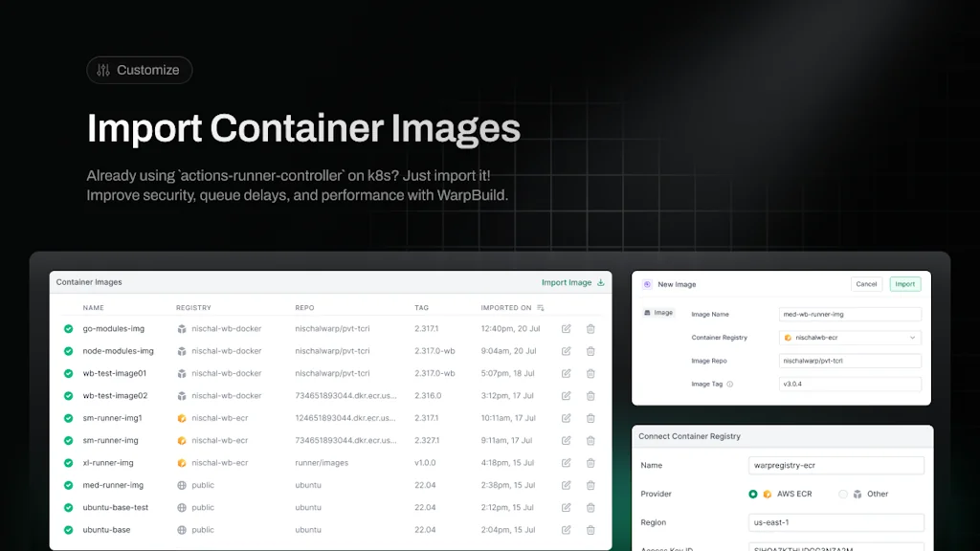Select the Image tab in New Image panel
This screenshot has height=551, width=980.
[657, 313]
